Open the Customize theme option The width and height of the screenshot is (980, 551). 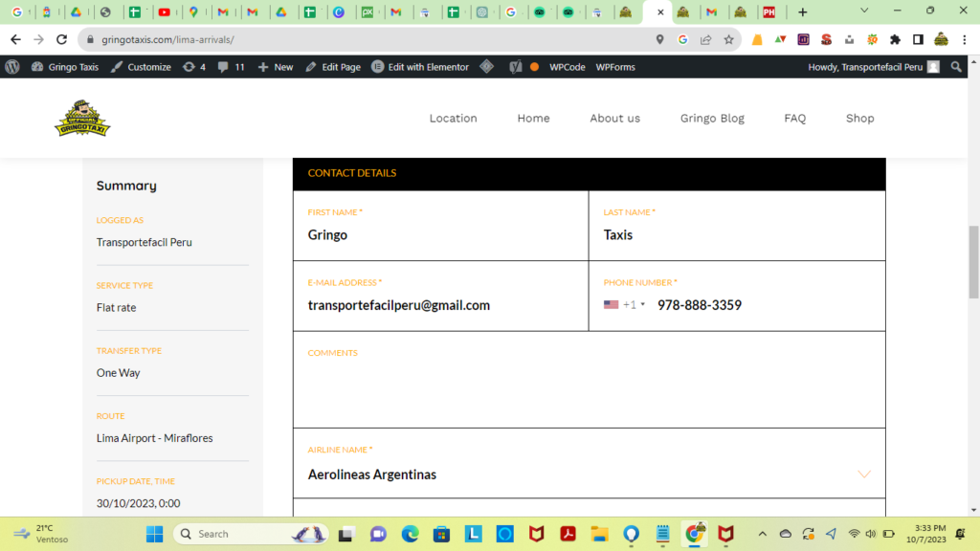click(x=141, y=67)
